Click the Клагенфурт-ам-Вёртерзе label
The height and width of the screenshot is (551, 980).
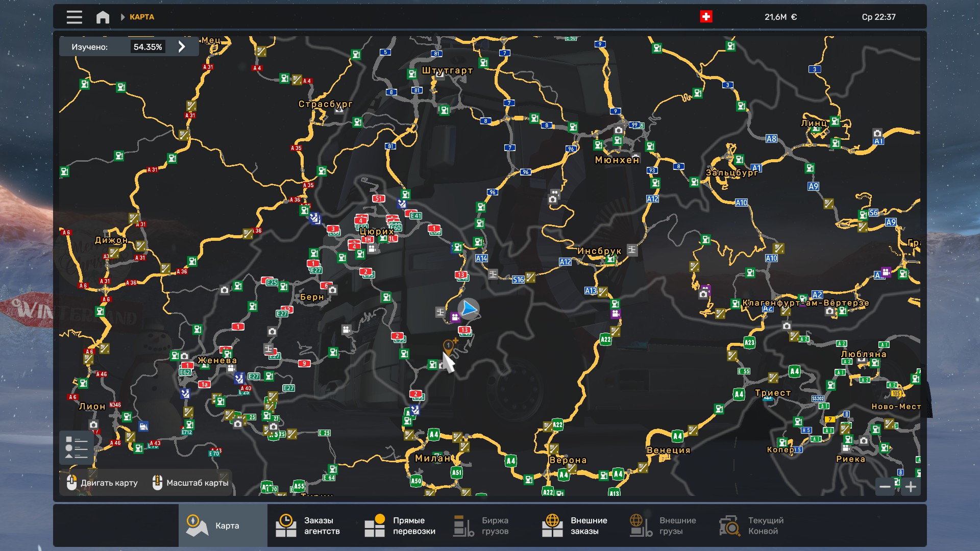click(x=805, y=303)
